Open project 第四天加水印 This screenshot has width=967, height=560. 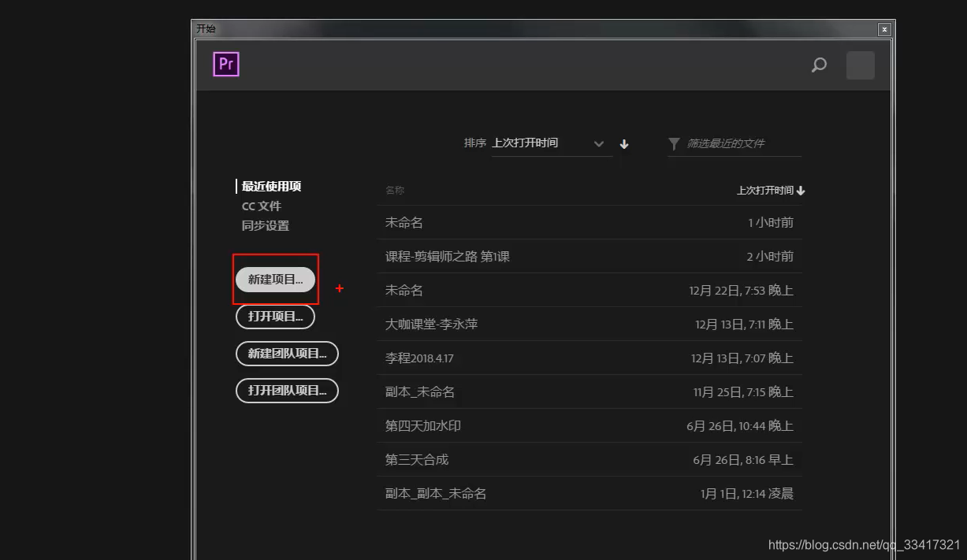click(x=589, y=426)
